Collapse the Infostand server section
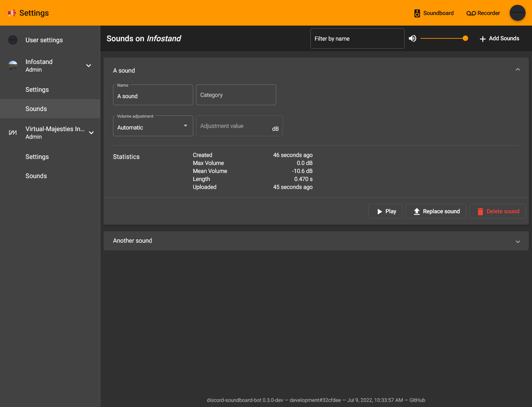 (x=89, y=66)
